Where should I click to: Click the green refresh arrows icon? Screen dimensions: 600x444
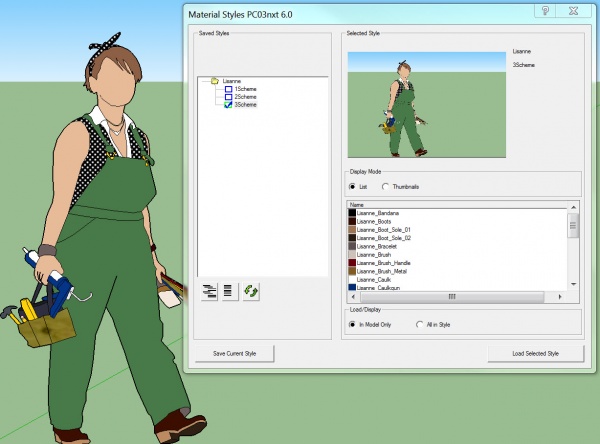coord(251,291)
